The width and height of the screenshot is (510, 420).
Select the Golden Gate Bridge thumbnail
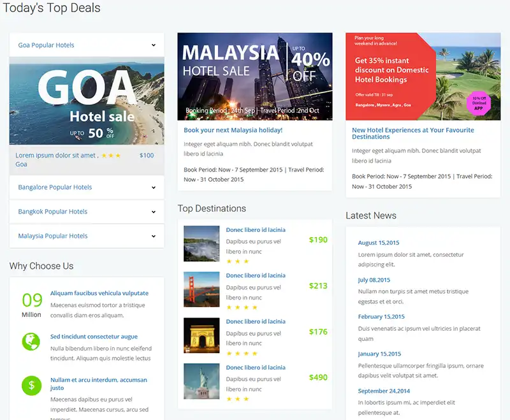click(x=201, y=289)
